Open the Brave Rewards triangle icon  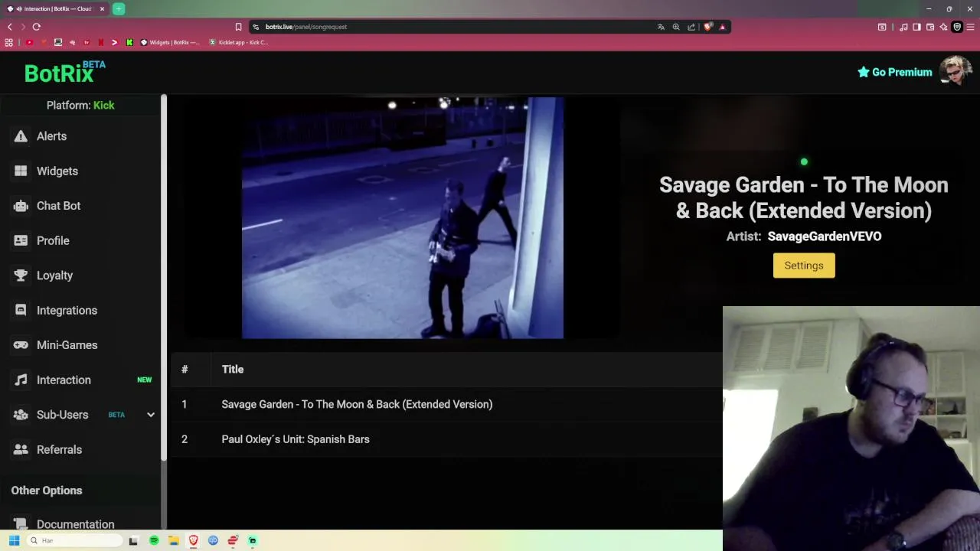[x=722, y=27]
